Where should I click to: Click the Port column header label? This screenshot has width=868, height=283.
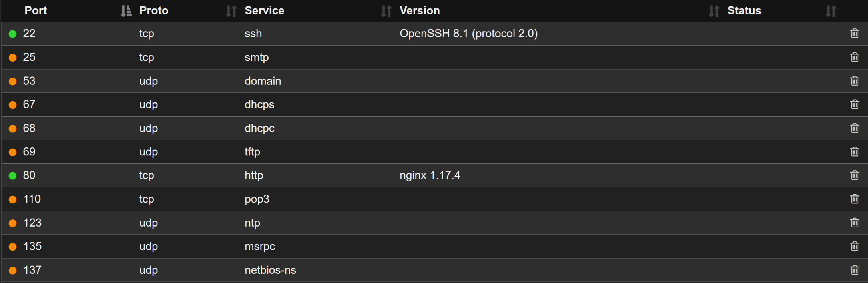click(36, 11)
